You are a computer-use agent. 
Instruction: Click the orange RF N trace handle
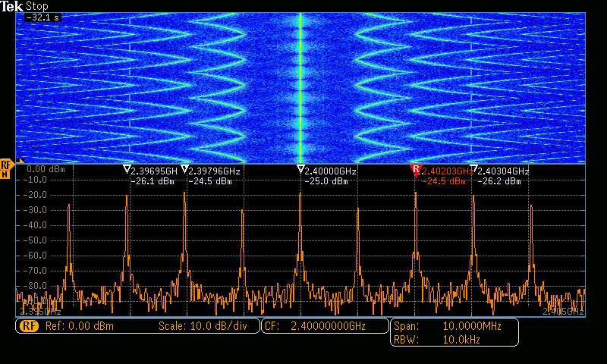(x=6, y=168)
